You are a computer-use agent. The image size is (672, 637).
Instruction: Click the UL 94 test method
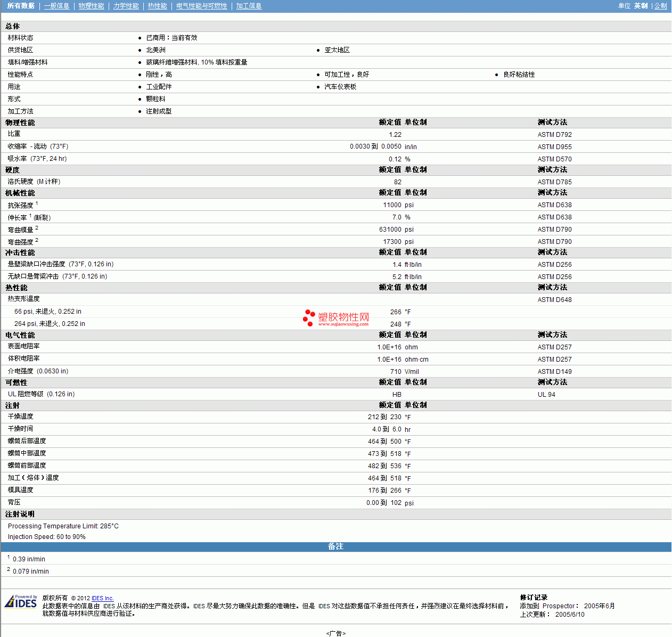[546, 395]
